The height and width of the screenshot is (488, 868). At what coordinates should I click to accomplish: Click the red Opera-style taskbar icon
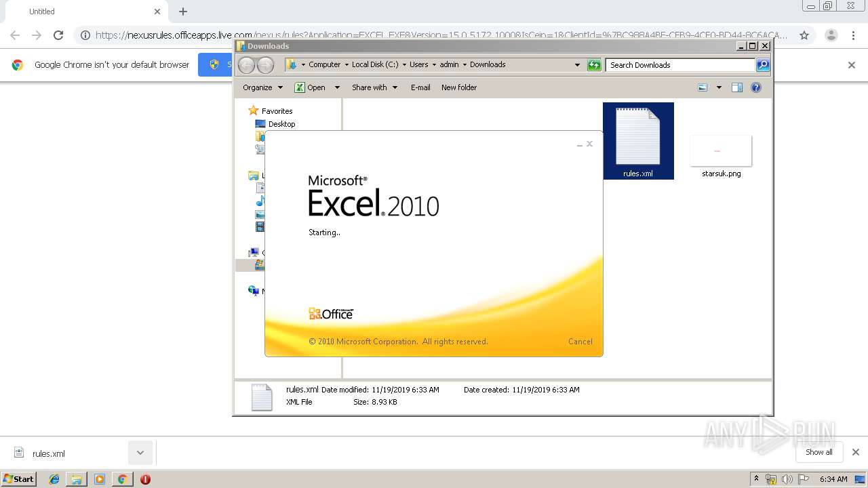(145, 479)
